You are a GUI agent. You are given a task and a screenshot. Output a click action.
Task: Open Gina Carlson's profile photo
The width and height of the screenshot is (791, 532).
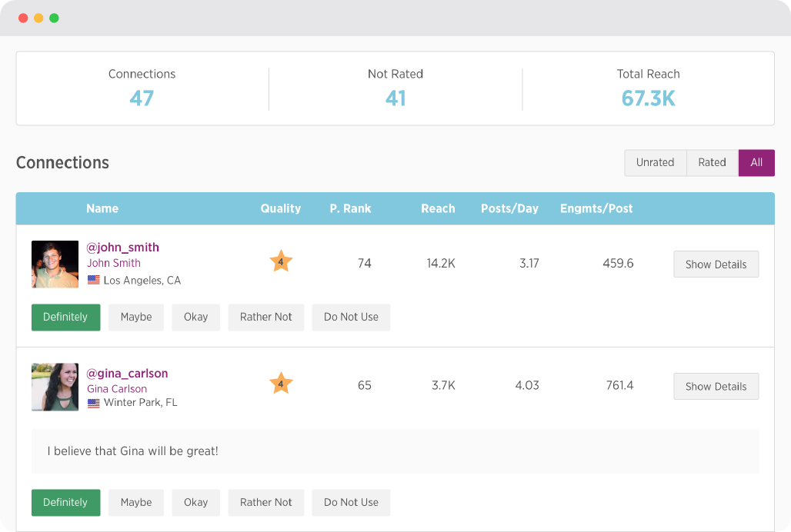click(55, 387)
